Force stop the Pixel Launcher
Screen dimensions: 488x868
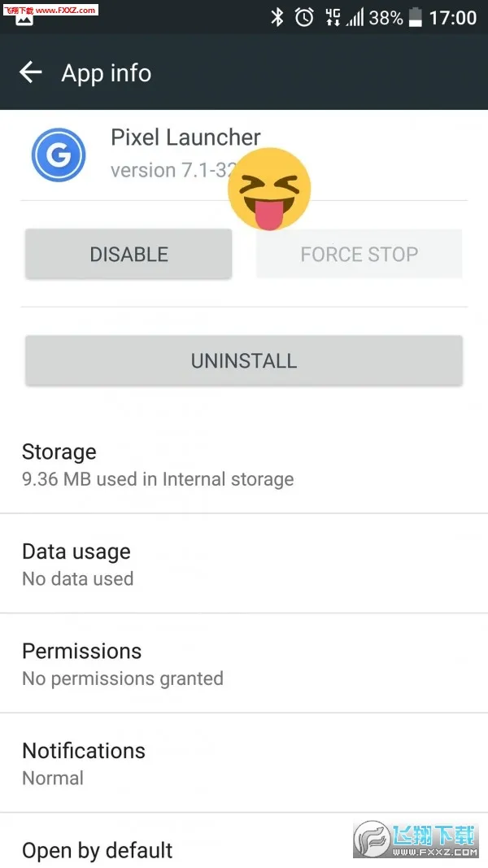(x=359, y=254)
